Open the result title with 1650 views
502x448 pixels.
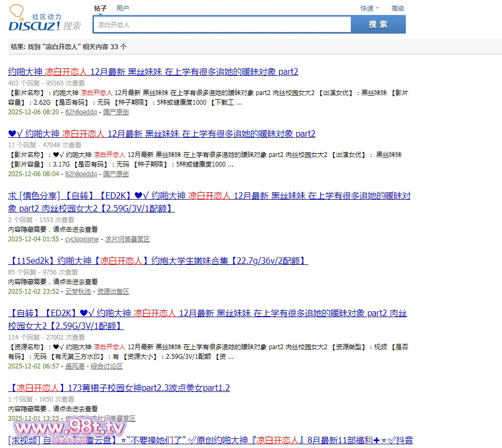[119, 388]
